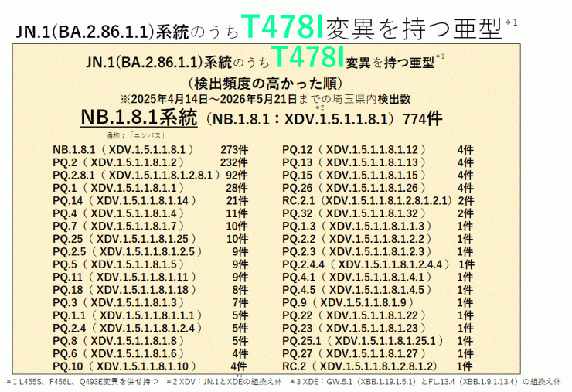572x392 pixels.
Task: Click the '774件' total count
Action: pyautogui.click(x=423, y=119)
